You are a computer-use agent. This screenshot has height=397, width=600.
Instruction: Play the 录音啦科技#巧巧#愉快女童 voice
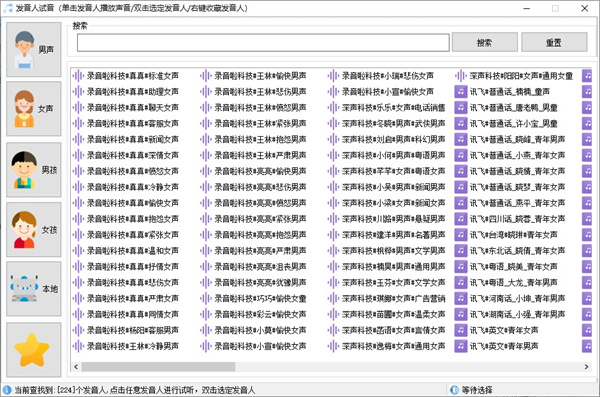point(260,298)
